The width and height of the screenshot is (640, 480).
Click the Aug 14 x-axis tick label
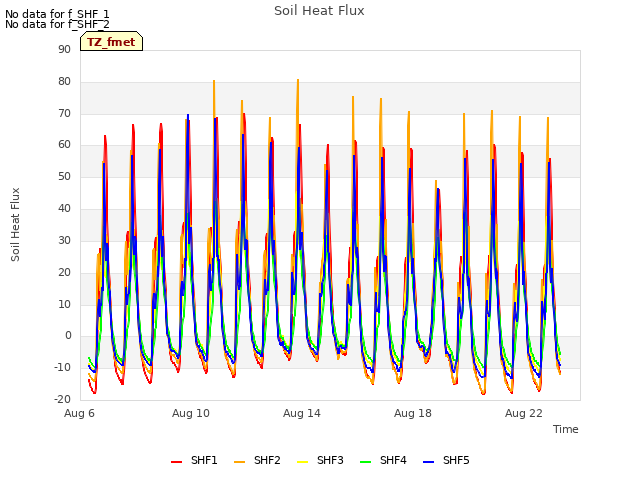[302, 413]
